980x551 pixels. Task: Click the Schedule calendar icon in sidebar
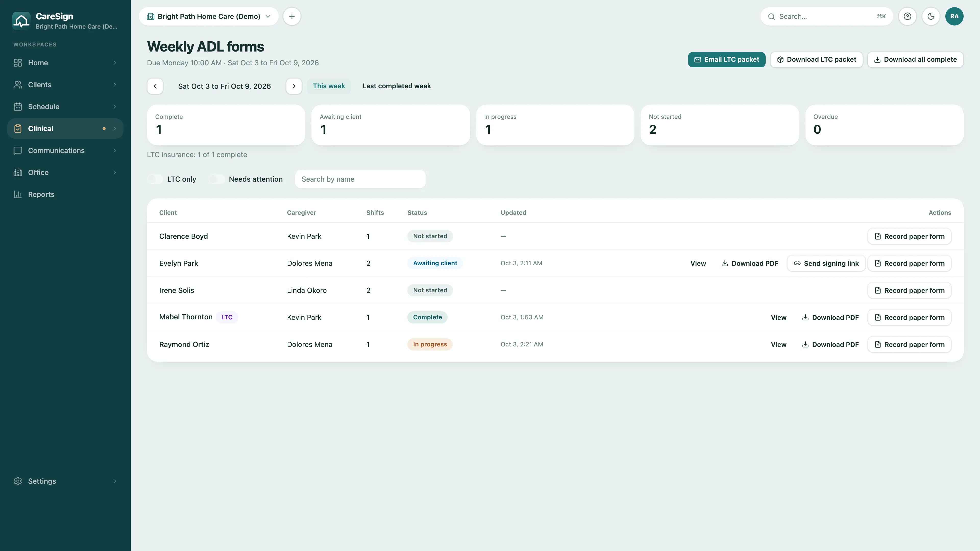pyautogui.click(x=18, y=107)
